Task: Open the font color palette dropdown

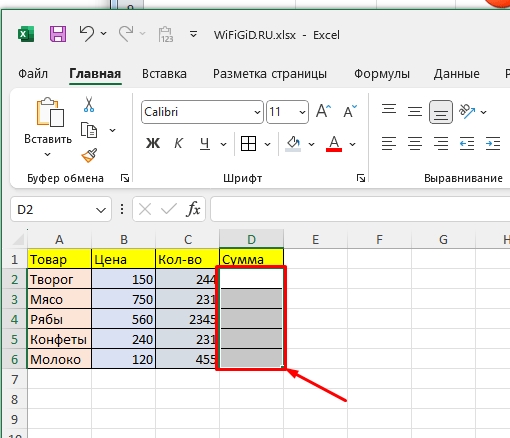Action: click(x=352, y=144)
